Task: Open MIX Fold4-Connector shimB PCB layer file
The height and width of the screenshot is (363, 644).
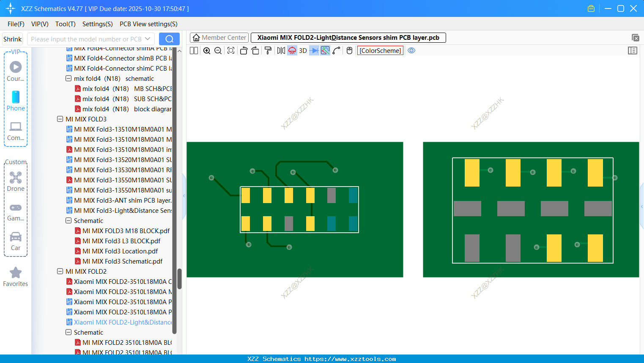Action: coord(119,58)
